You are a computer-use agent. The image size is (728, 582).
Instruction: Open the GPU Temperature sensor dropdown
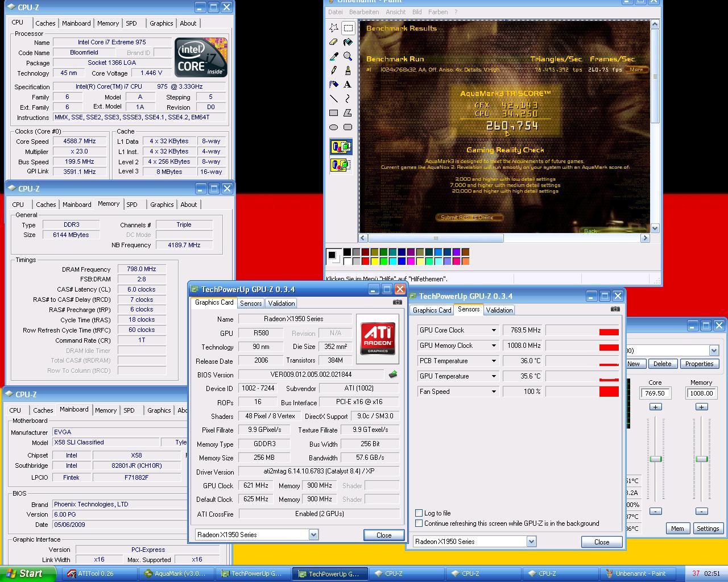coord(494,376)
